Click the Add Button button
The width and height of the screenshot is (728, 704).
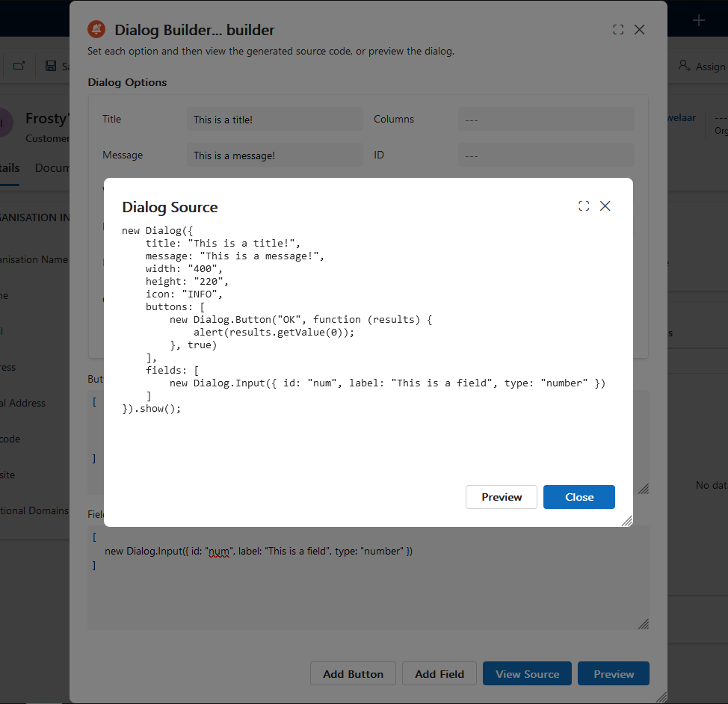[x=353, y=673]
